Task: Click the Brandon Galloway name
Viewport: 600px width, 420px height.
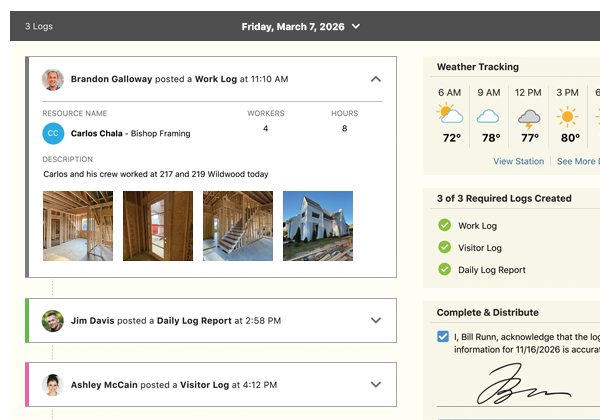Action: [111, 79]
